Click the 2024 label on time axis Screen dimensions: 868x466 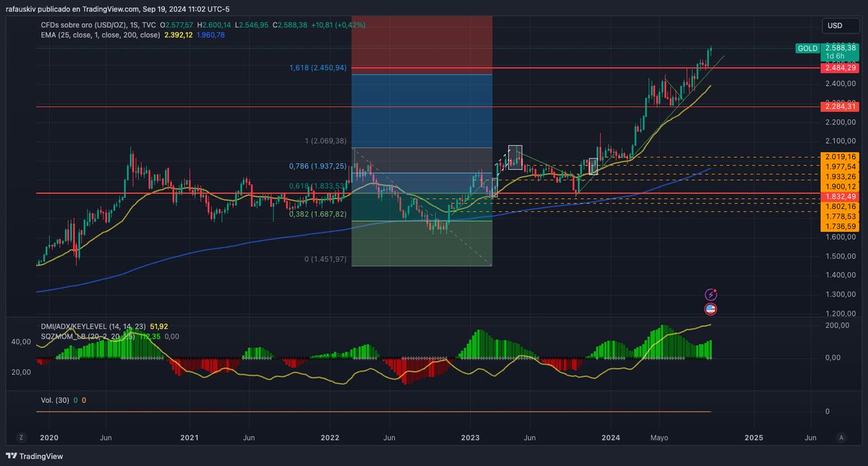[610, 438]
